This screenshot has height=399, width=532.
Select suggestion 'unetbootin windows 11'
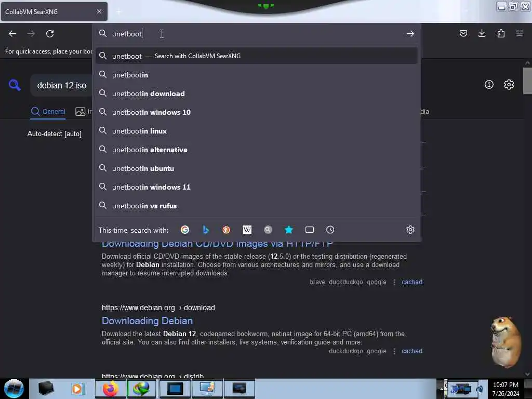pos(257,187)
